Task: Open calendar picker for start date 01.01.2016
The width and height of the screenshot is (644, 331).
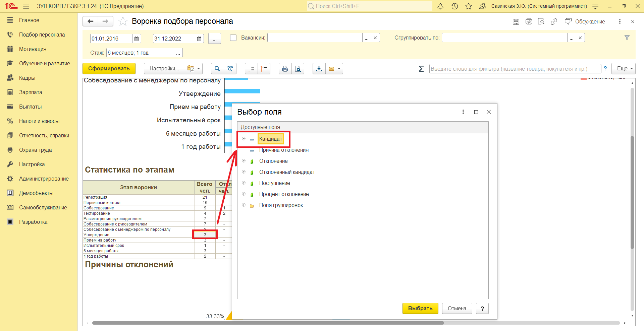Action: 137,39
